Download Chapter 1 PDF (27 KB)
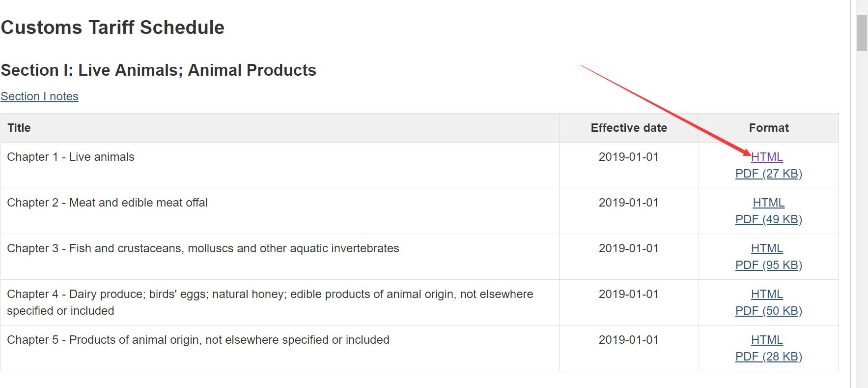Viewport: 868px width, 388px height. coord(768,174)
